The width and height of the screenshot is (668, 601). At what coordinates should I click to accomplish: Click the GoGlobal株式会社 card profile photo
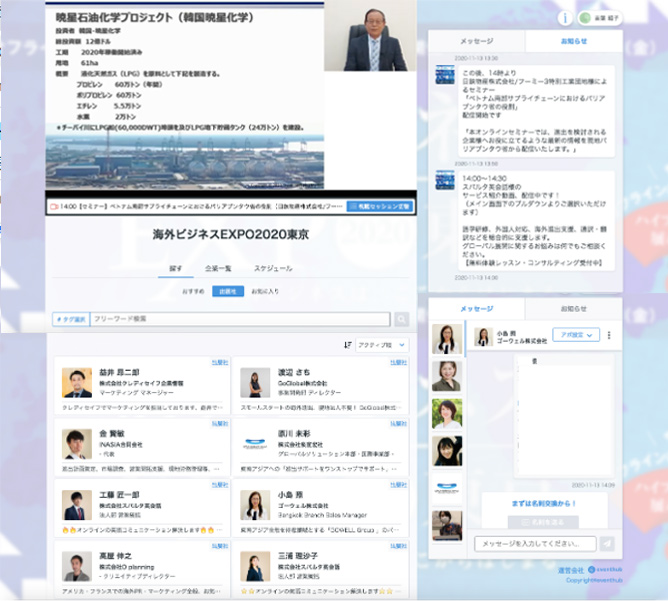255,382
